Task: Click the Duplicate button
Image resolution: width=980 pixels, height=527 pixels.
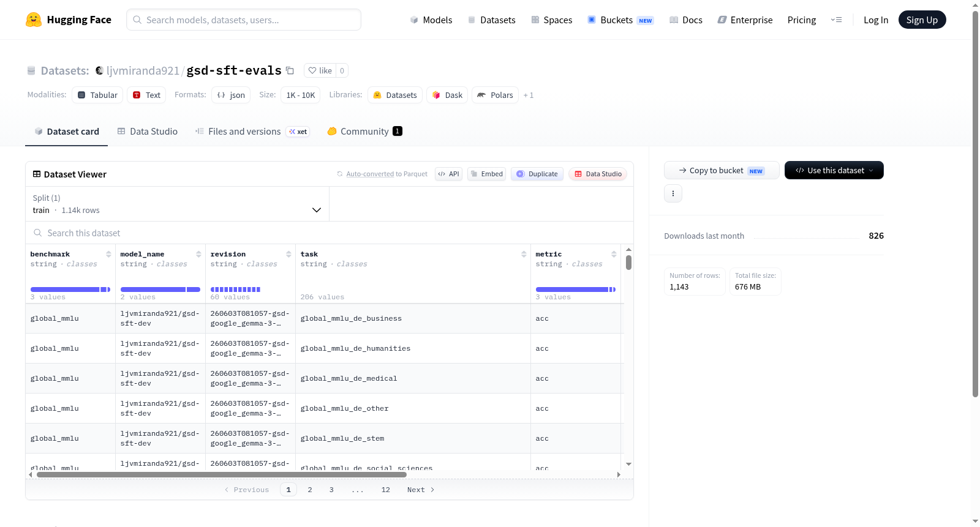Action: point(537,174)
